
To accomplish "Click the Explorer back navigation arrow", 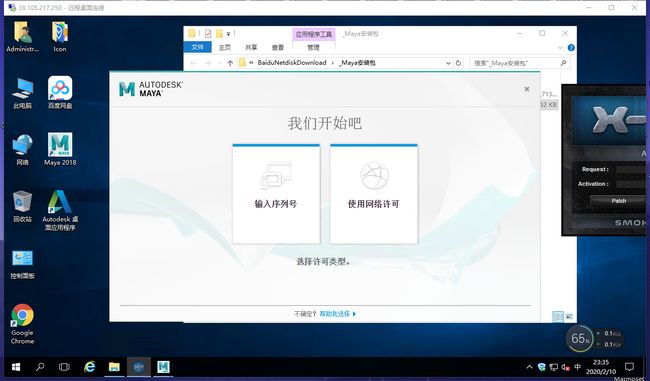I will 193,63.
